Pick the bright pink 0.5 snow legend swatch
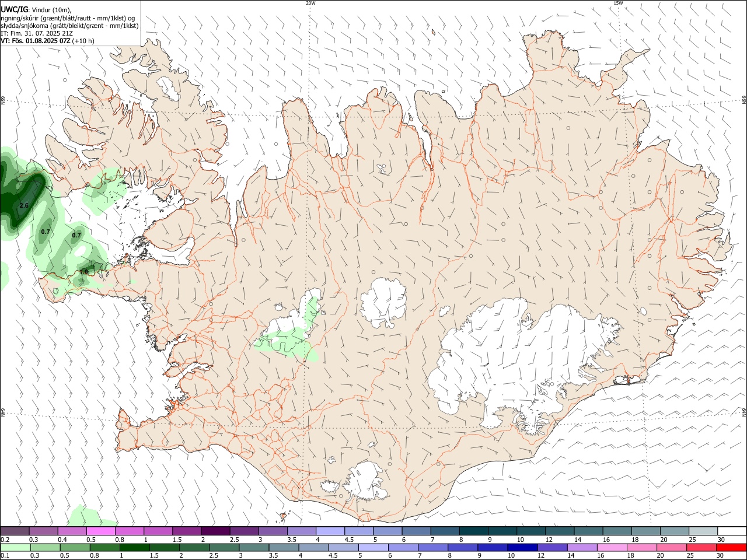The height and width of the screenshot is (560, 747). 100,531
